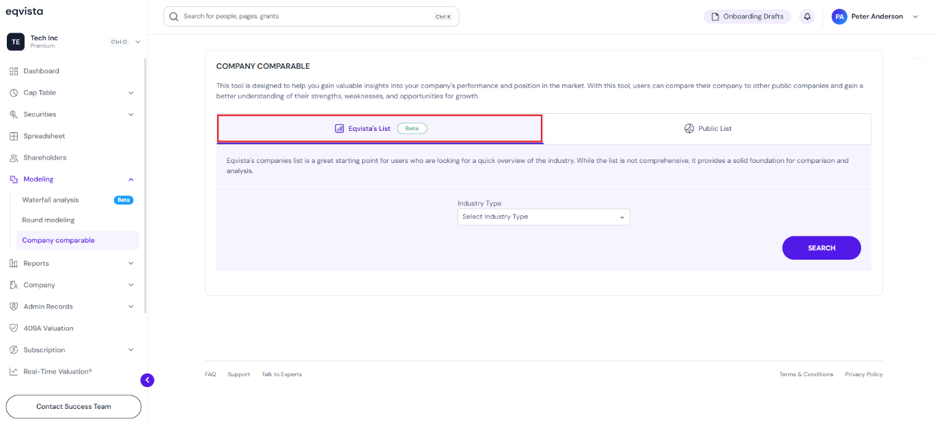This screenshot has width=939, height=426.
Task: Switch to Eqvista's List tab
Action: click(x=380, y=129)
